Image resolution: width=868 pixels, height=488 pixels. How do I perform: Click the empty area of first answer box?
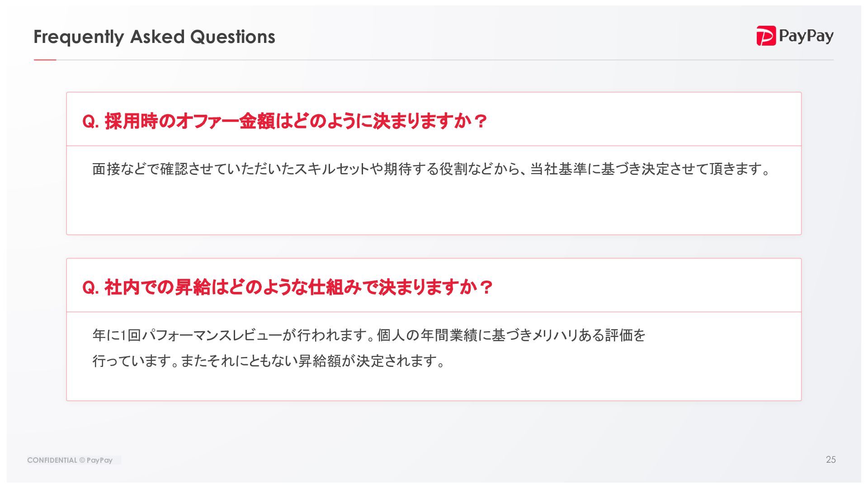pos(434,208)
